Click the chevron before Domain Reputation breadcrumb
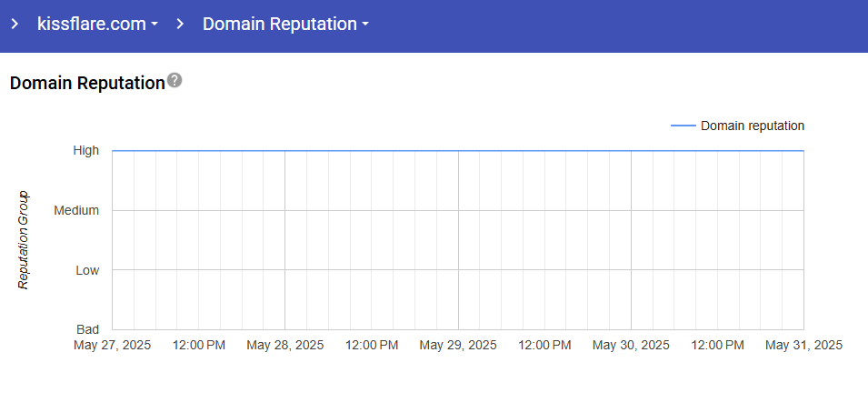The width and height of the screenshot is (868, 413). coord(180,24)
